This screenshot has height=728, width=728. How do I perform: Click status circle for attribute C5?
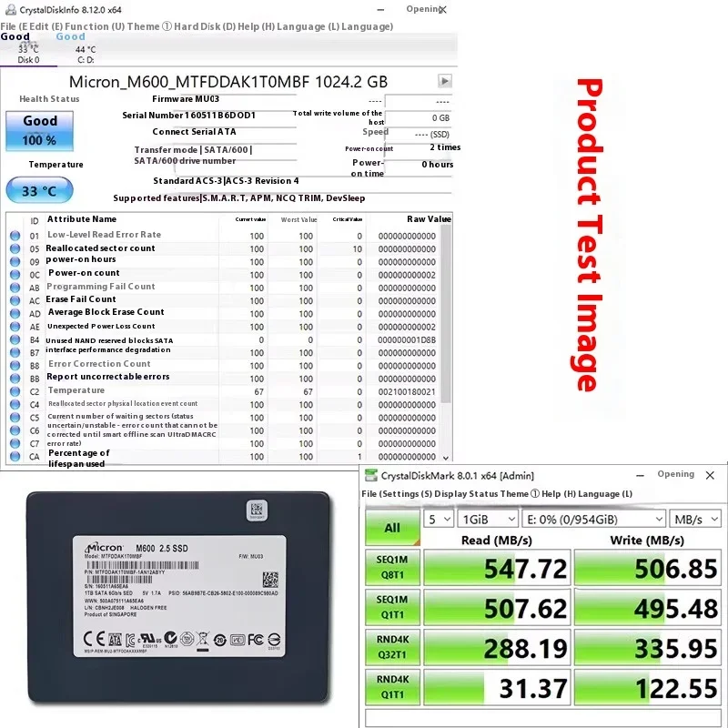coord(15,418)
